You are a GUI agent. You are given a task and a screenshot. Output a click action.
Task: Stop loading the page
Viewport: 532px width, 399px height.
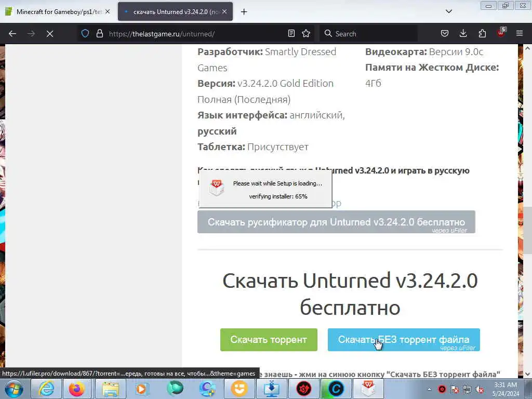(50, 34)
